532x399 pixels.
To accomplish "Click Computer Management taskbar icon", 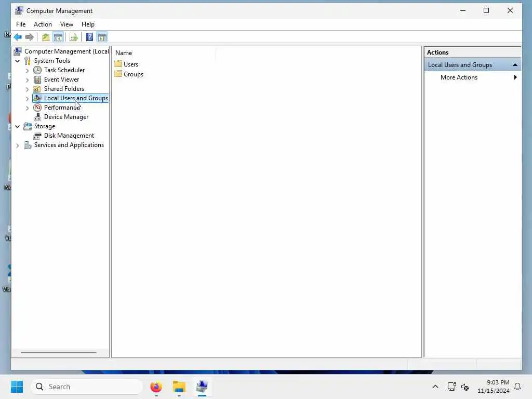I will coord(202,387).
